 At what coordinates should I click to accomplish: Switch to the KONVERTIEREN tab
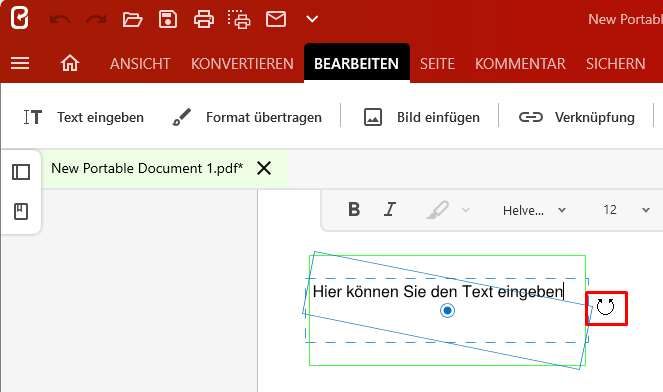click(x=242, y=63)
